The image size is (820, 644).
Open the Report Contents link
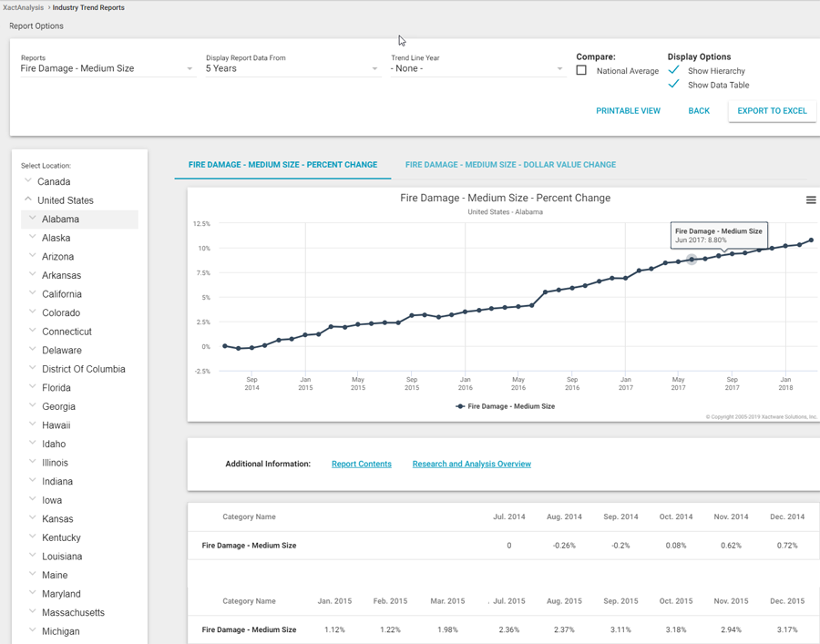click(x=361, y=464)
